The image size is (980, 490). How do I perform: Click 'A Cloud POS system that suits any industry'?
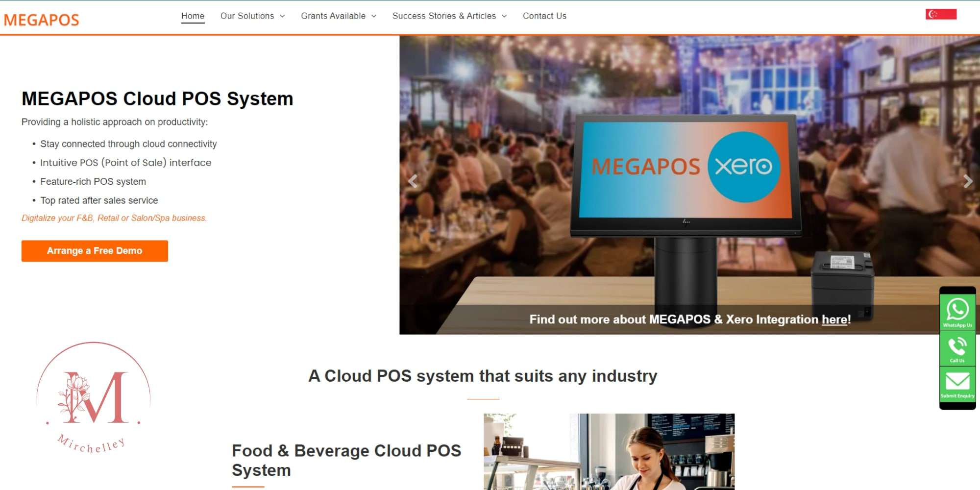[483, 376]
